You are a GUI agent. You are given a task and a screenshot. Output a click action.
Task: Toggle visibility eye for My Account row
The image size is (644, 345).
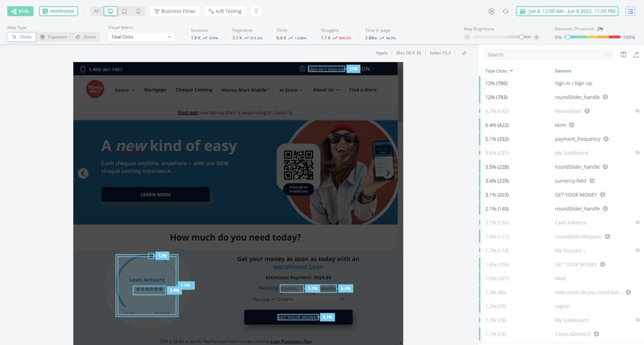(637, 250)
